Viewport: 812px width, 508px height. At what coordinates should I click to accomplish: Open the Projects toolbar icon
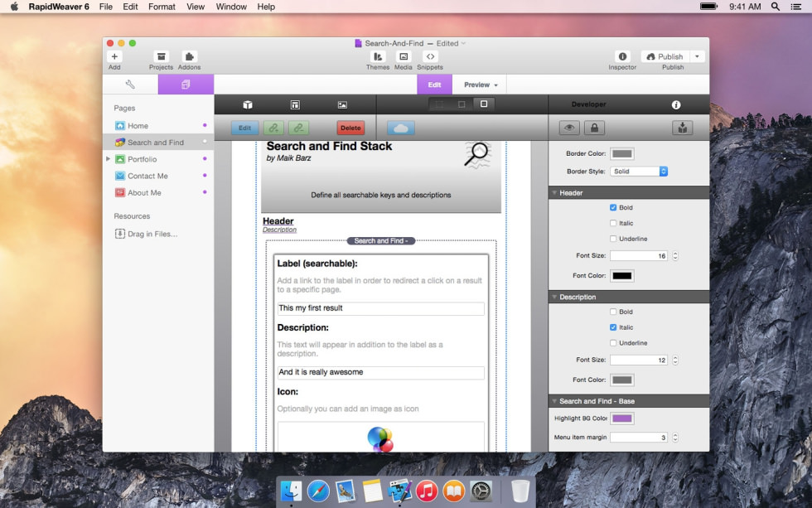pyautogui.click(x=161, y=56)
